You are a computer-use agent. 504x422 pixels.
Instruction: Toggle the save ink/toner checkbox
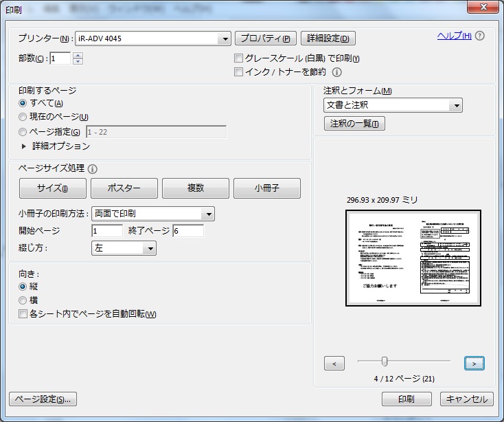239,71
